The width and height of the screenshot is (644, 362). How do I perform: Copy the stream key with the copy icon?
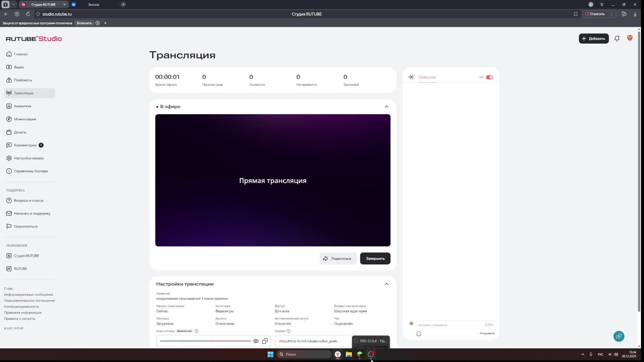tap(265, 341)
